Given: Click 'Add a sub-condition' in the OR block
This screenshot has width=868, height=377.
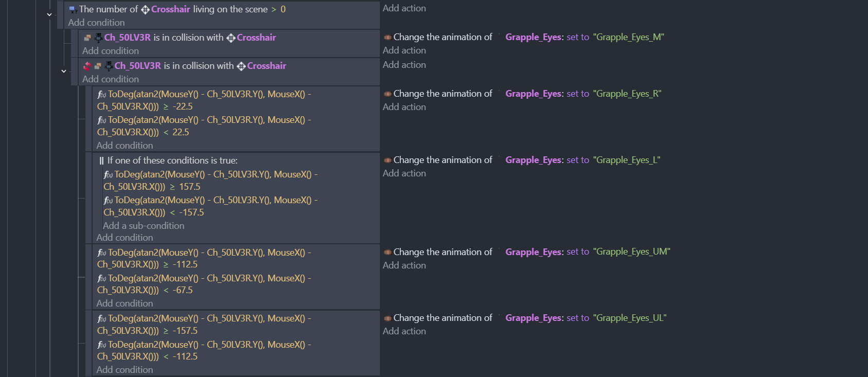Looking at the screenshot, I should coord(144,226).
